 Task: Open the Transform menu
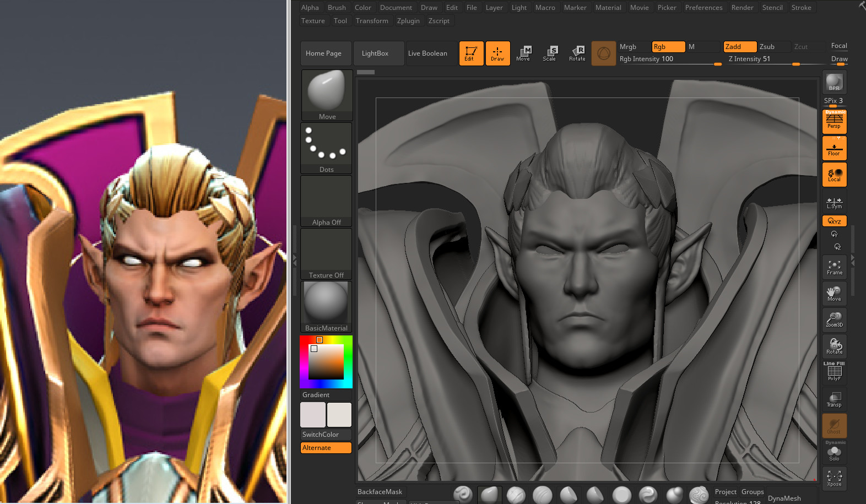pyautogui.click(x=372, y=21)
